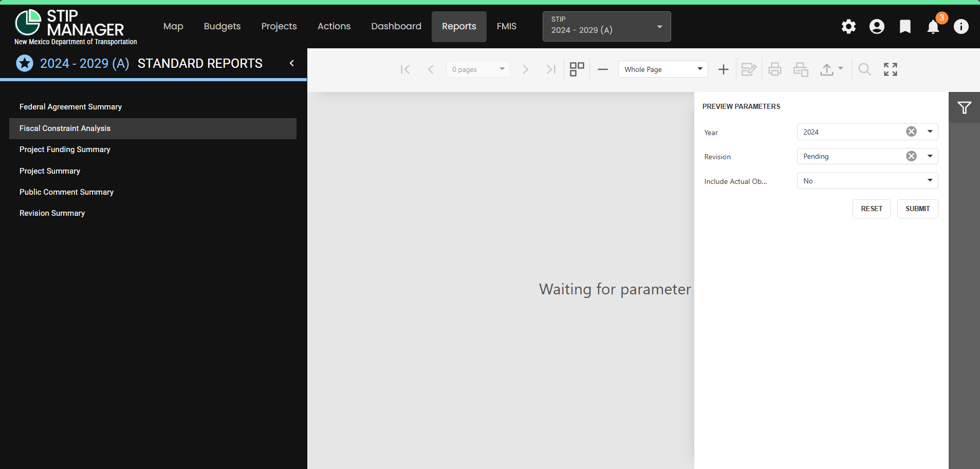Clear the Revision value Pending
This screenshot has width=980, height=469.
point(911,156)
